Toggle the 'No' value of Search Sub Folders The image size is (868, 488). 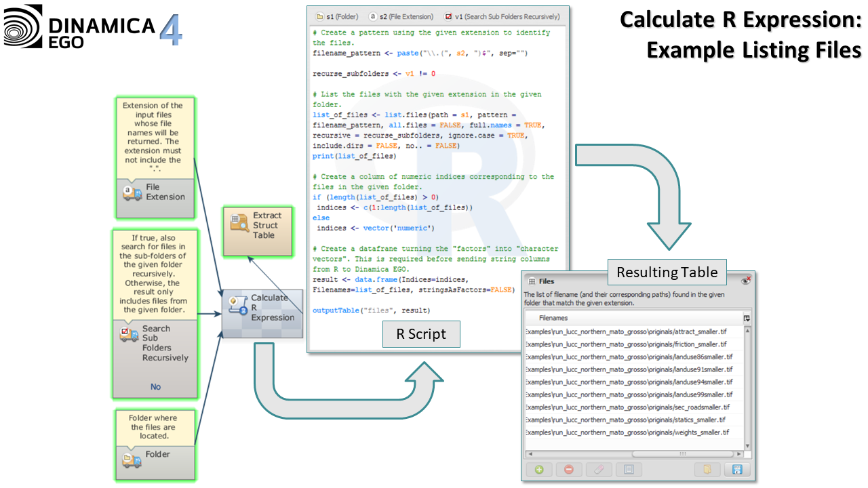pyautogui.click(x=155, y=386)
